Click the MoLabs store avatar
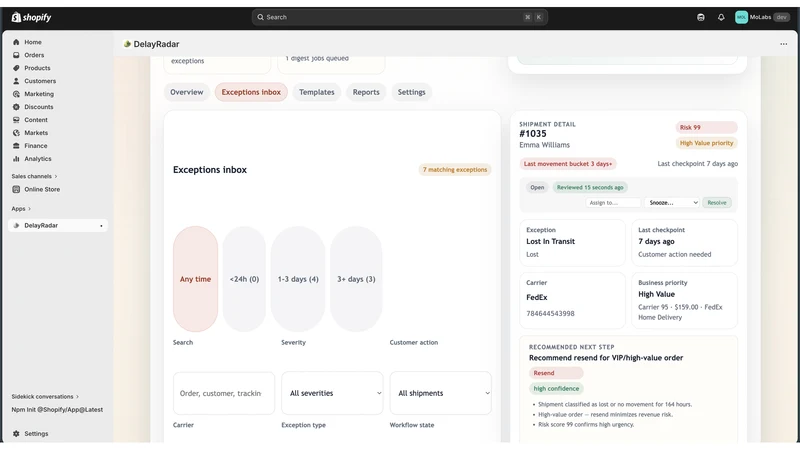Viewport: 800px width, 450px height. (x=741, y=17)
